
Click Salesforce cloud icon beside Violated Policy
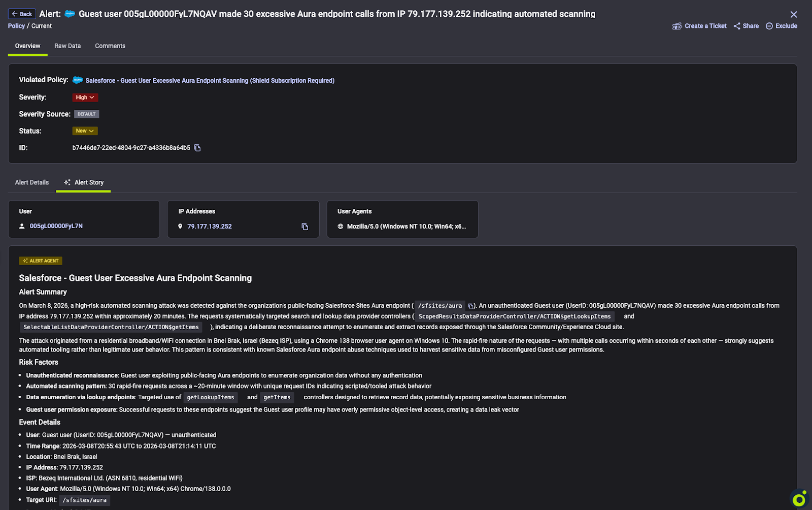[78, 80]
